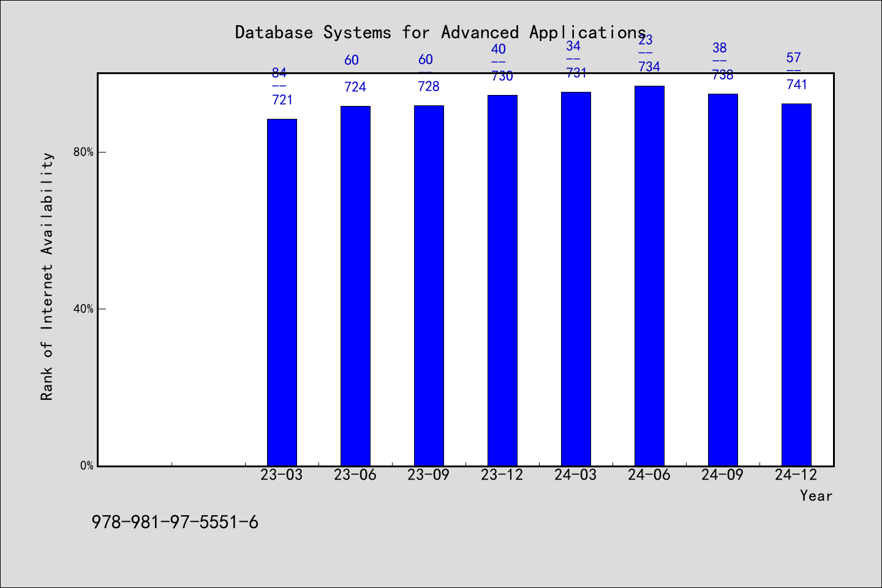Click the value 721 above 23-03 bar
This screenshot has height=588, width=882.
pos(282,100)
